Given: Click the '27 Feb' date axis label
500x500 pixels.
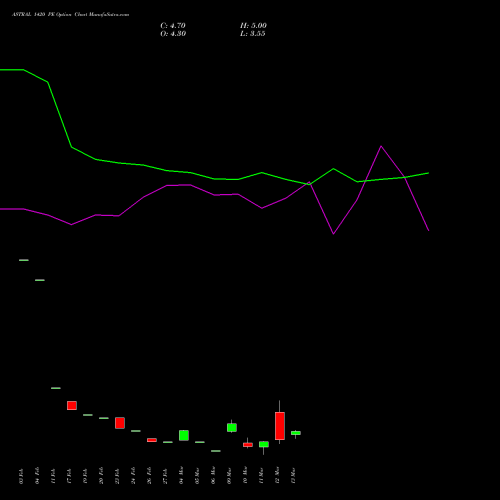Looking at the screenshot, I should click(x=165, y=476).
